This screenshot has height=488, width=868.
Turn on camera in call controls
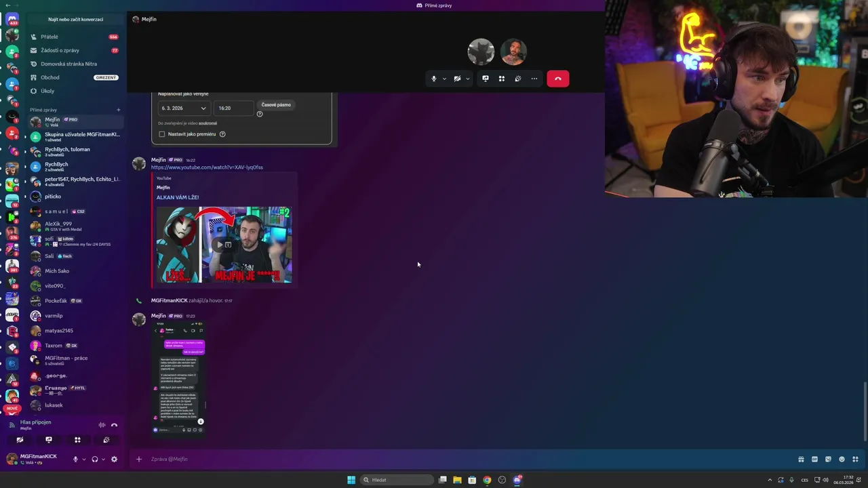point(457,79)
